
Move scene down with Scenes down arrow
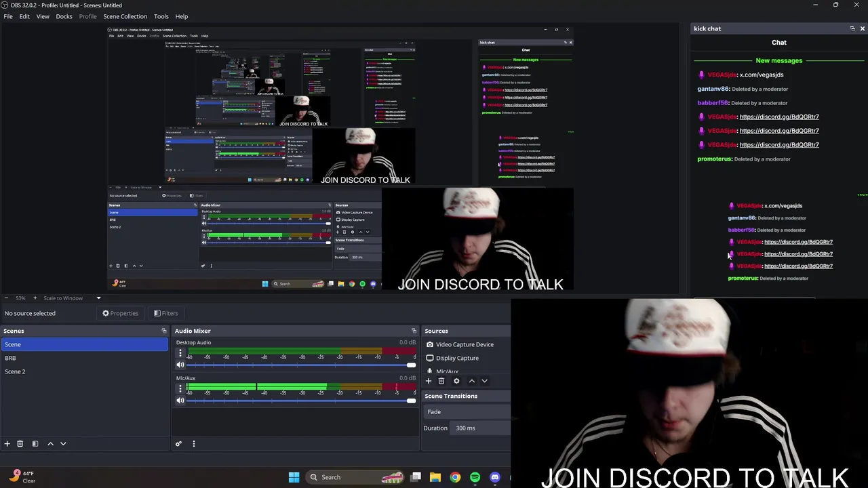pyautogui.click(x=63, y=443)
